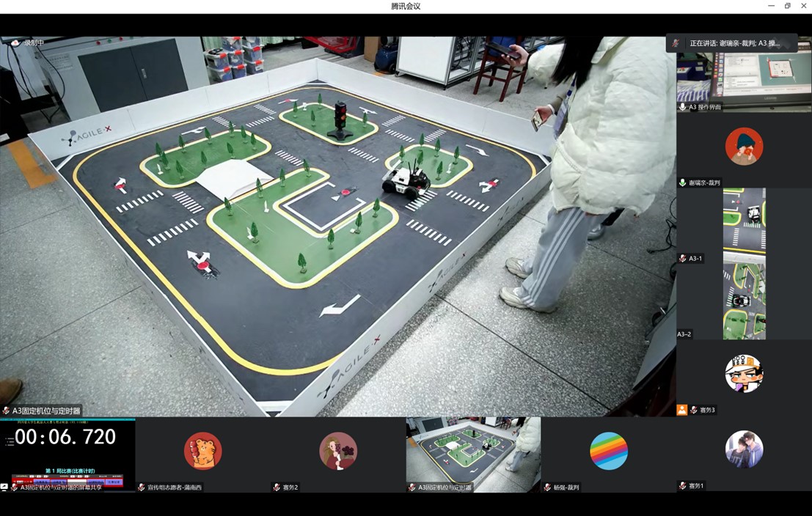Click the muted mic icon beside A3-1
Screen dimensions: 812x516
tap(682, 259)
